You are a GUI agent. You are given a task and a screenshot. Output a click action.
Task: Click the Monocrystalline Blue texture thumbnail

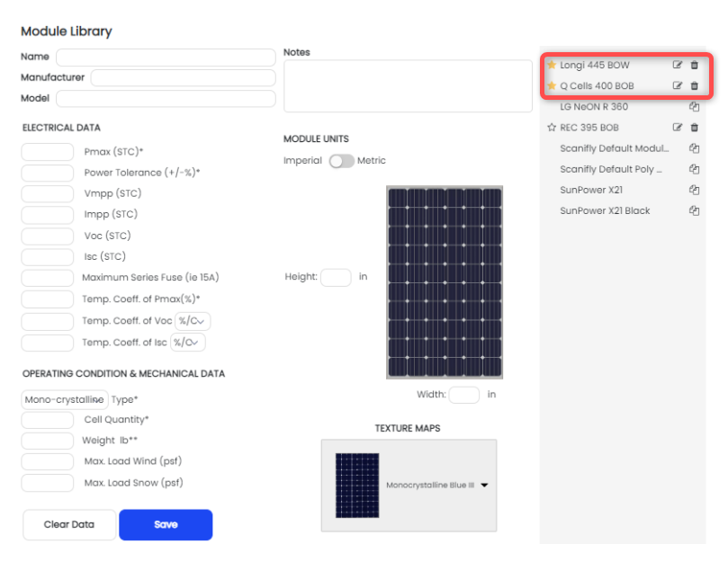click(x=357, y=485)
